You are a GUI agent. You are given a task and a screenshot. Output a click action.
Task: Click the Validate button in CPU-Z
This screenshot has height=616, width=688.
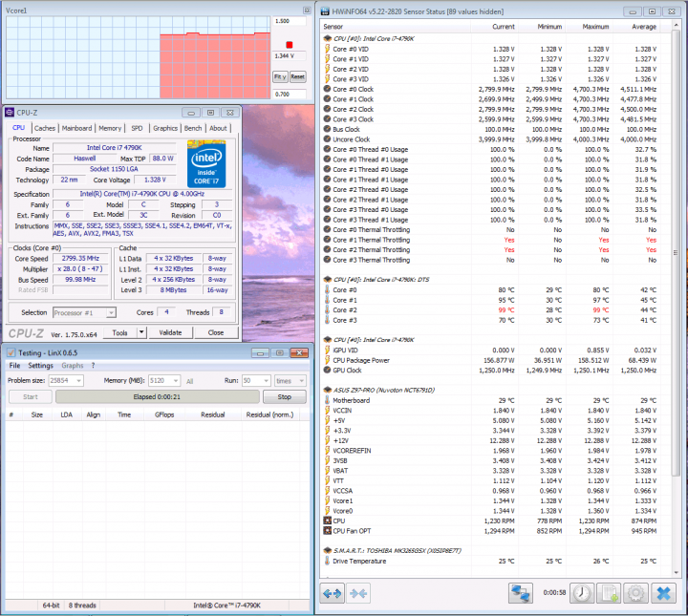[170, 332]
